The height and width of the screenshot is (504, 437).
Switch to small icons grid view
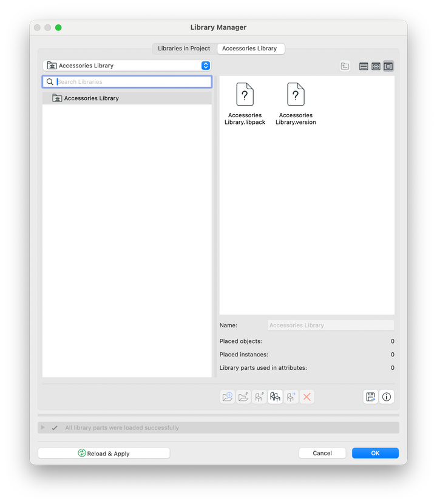tap(376, 66)
